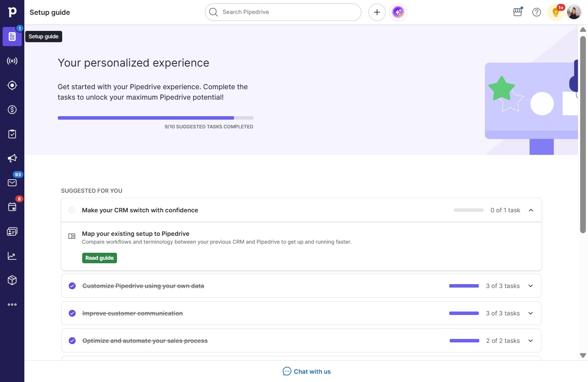Viewport: 588px width, 382px height.
Task: Click the Map your existing setup to Pipedrive title
Action: [x=136, y=234]
